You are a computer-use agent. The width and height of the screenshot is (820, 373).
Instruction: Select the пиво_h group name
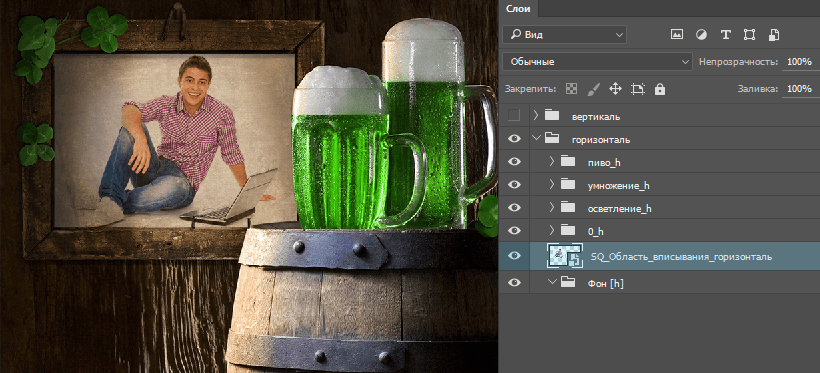(x=604, y=163)
